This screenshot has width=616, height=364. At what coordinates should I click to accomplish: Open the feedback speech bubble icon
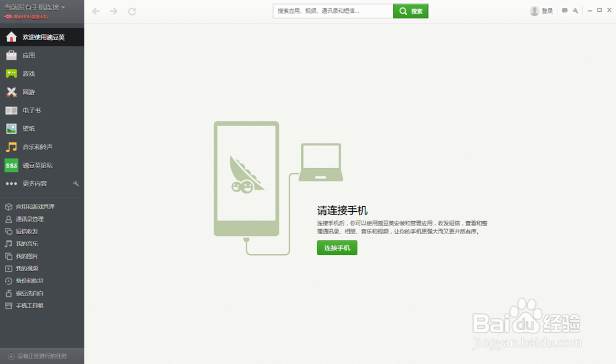[x=564, y=10]
